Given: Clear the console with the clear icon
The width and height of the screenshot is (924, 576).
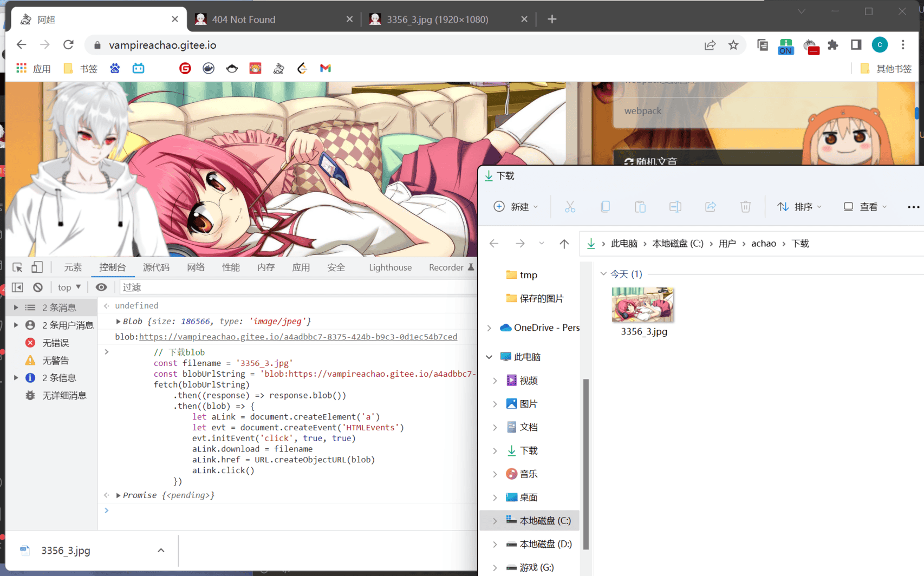Looking at the screenshot, I should pos(37,287).
